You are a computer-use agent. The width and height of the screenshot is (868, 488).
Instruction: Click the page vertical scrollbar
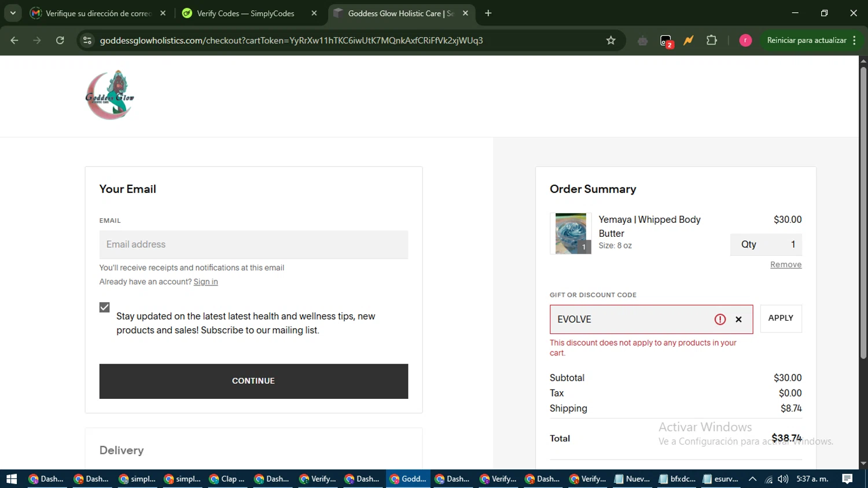click(x=863, y=214)
